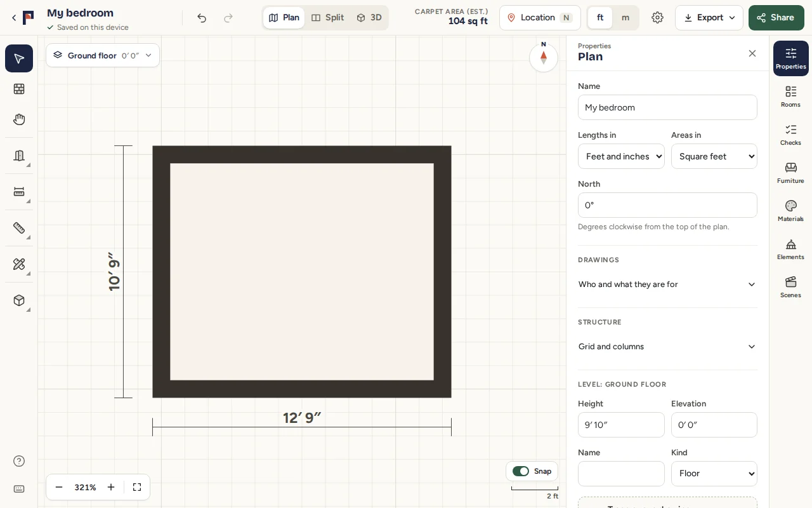Activate the pan hand tool

point(19,119)
